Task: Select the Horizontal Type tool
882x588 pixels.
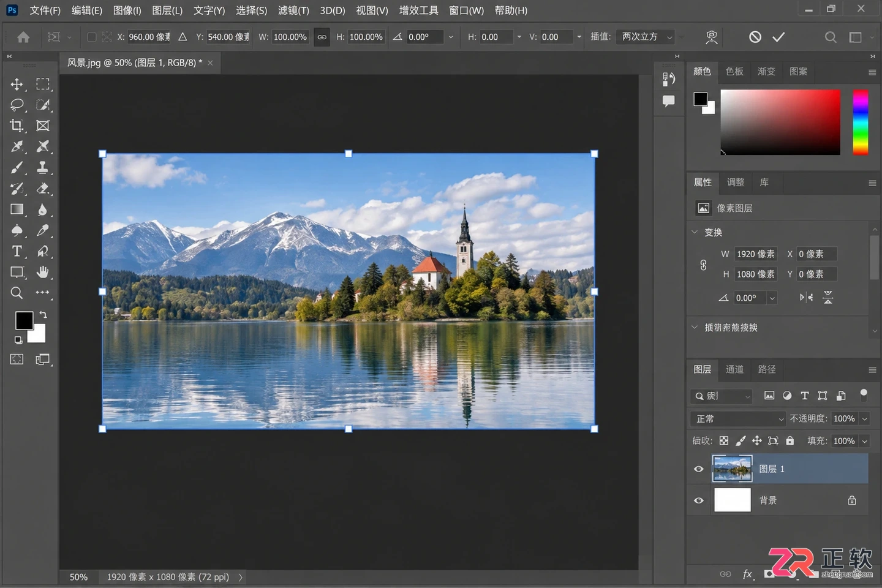Action: tap(17, 251)
